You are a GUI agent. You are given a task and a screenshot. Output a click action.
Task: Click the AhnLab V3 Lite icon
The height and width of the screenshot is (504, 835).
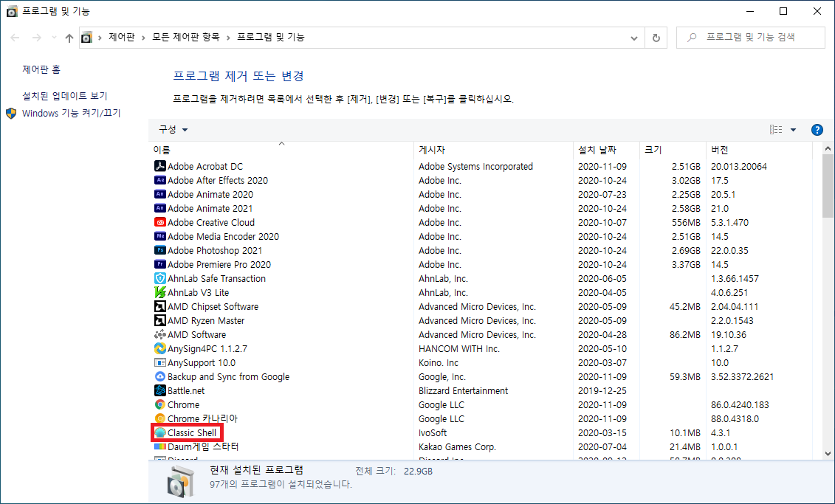coord(159,292)
